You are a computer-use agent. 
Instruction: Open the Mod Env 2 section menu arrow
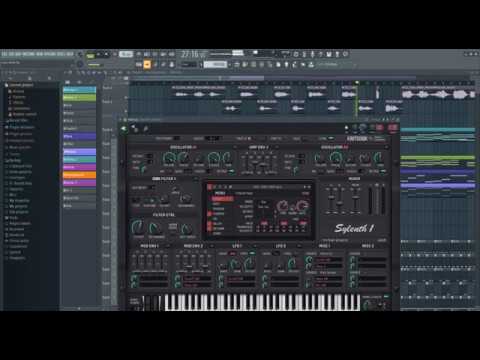click(211, 246)
